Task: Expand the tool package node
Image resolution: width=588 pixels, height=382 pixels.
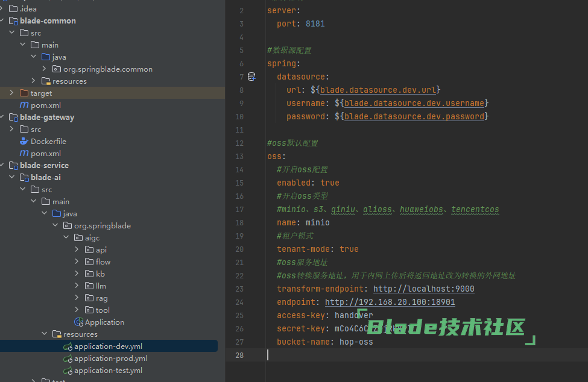Action: tap(77, 309)
